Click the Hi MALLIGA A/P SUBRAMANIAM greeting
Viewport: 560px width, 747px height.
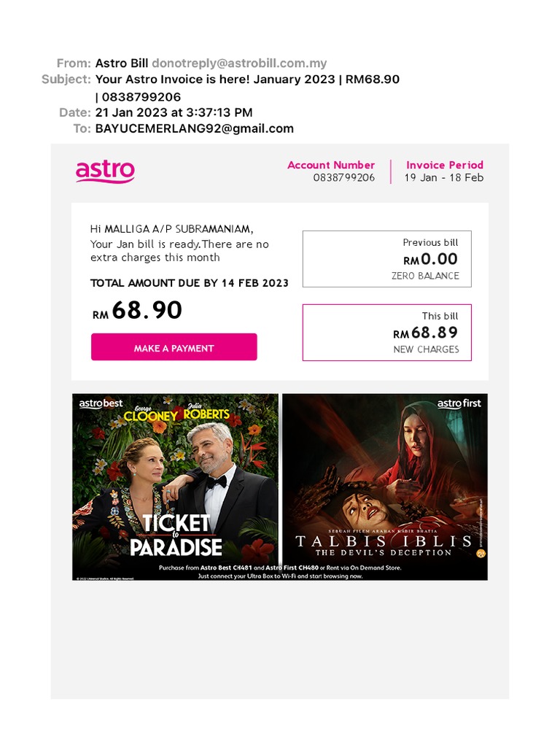(x=171, y=229)
